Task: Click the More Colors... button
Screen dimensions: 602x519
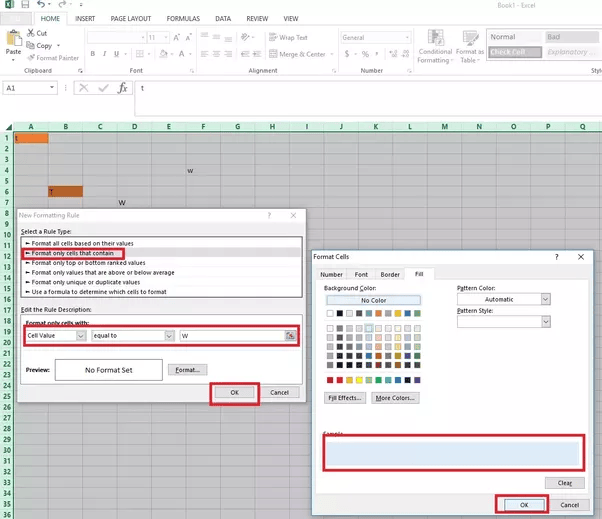Action: coord(395,398)
